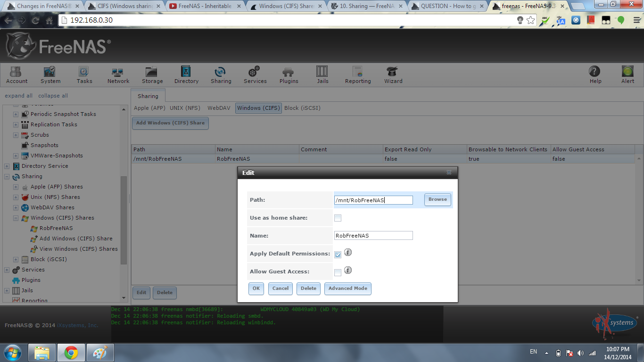Open the Help icon
This screenshot has height=362, width=644.
595,74
